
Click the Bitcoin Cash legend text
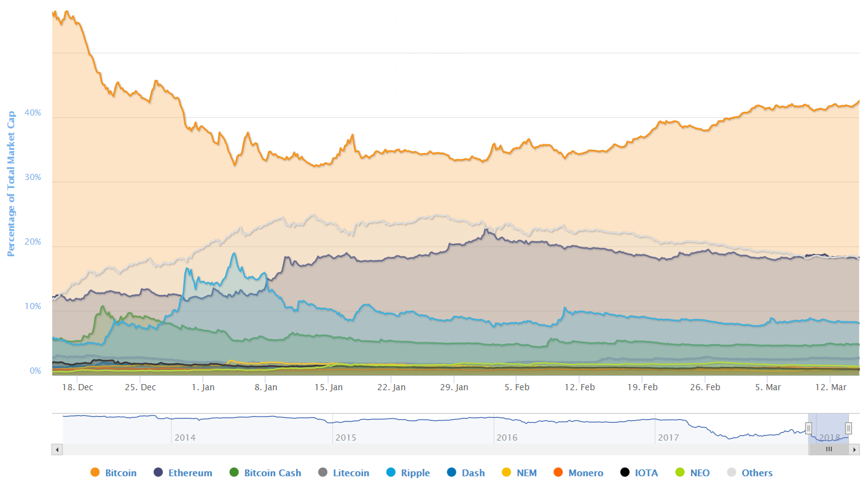click(x=273, y=473)
